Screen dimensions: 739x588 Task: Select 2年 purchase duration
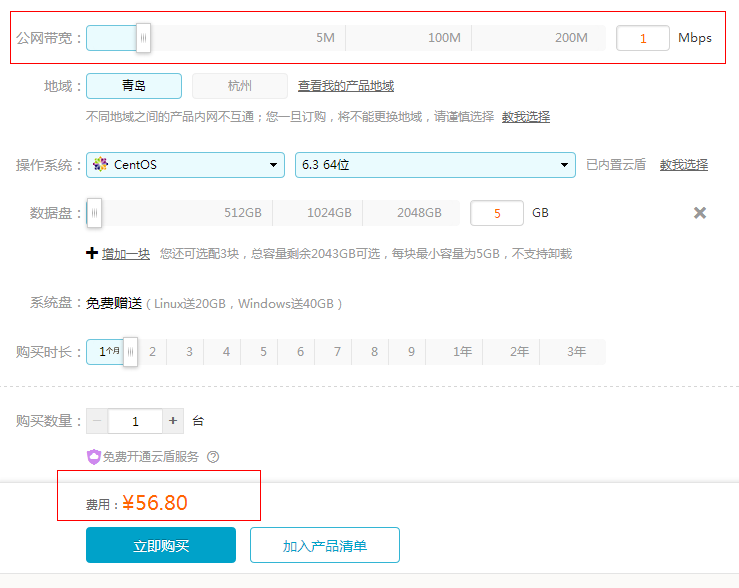click(519, 352)
